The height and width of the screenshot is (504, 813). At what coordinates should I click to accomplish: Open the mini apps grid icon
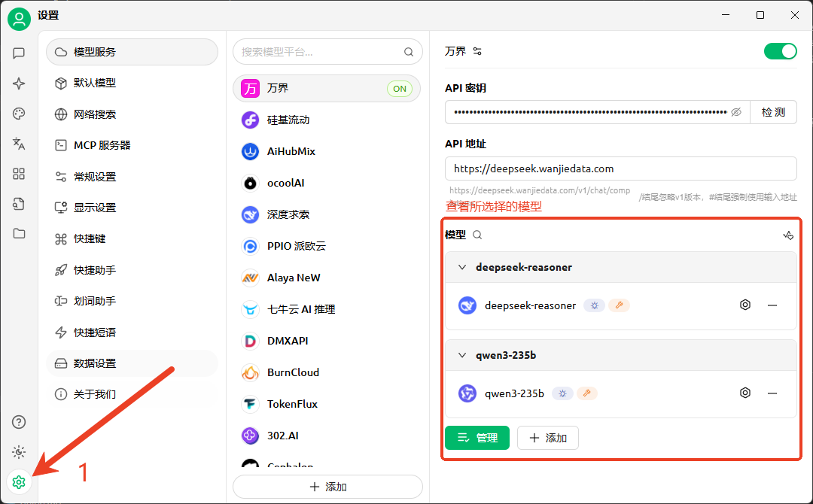(x=19, y=174)
